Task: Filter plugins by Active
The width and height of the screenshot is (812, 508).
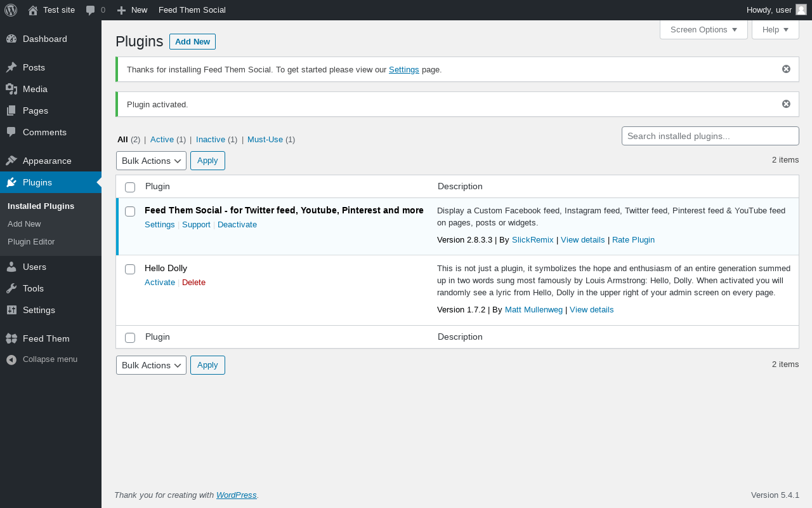Action: coord(162,140)
